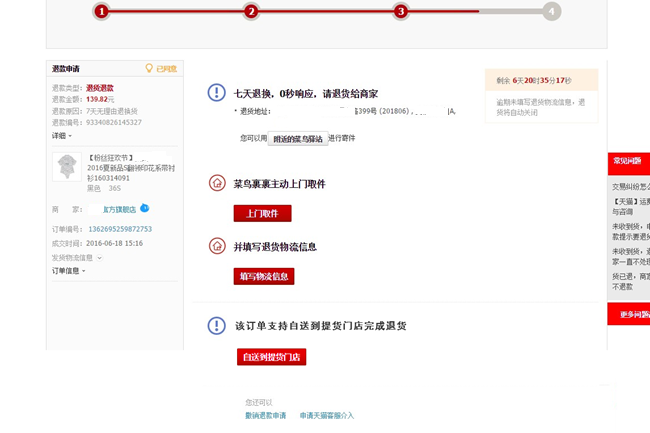The width and height of the screenshot is (650, 433).
Task: Click the FAQ entry starting 货已退，商家
Action: click(x=631, y=281)
